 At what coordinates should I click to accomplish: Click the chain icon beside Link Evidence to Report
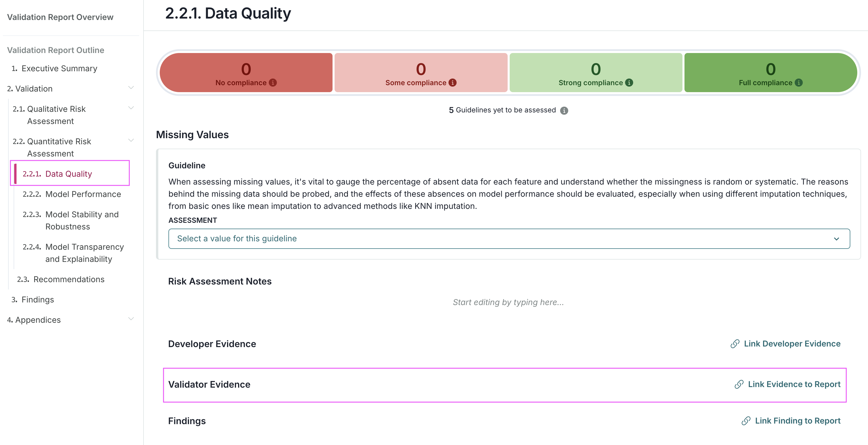[739, 384]
